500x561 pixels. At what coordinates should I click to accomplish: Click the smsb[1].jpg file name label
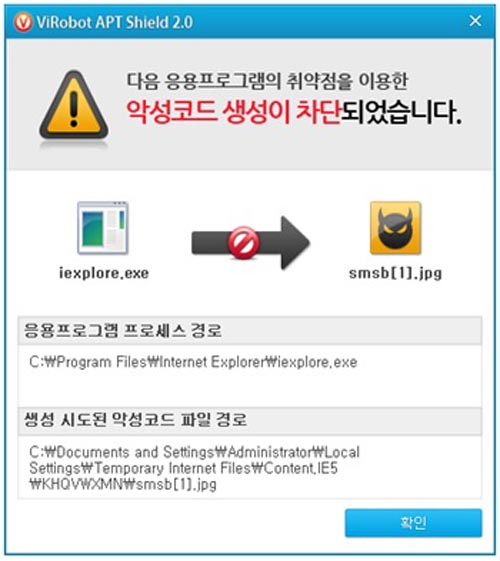(x=396, y=274)
